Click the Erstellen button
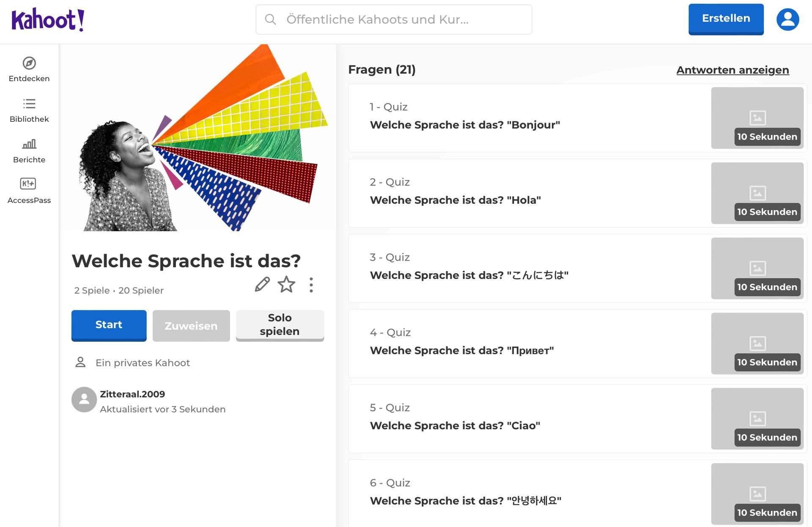The image size is (812, 527). coord(726,19)
